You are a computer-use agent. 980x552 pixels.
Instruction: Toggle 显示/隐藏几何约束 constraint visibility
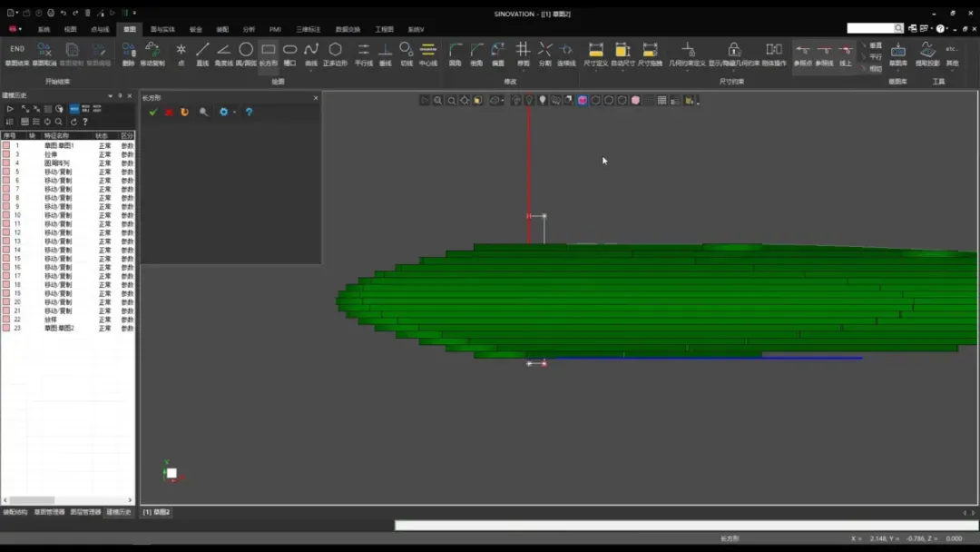pos(734,54)
